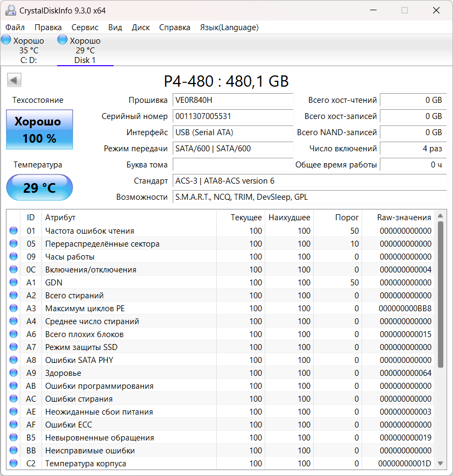Viewport: 453px width, 476px height.
Task: Click the disk title P4-480 : 480,1 GB
Action: click(226, 81)
